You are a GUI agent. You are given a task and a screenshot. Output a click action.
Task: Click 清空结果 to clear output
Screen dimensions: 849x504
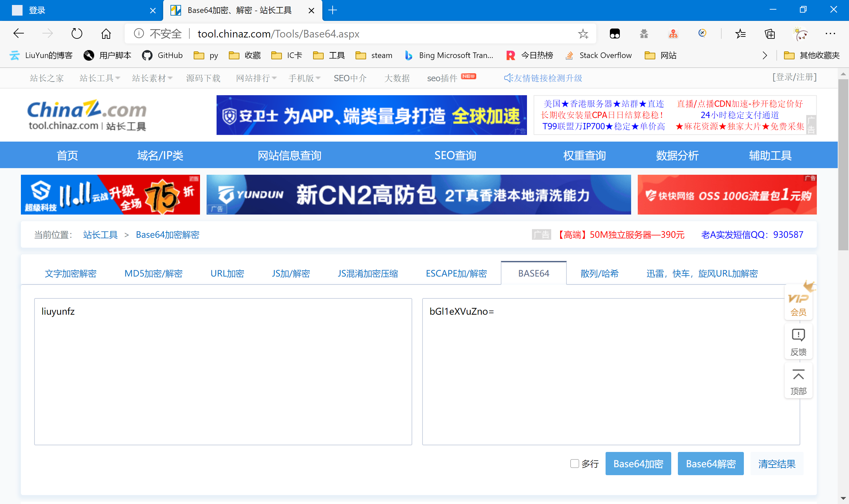pyautogui.click(x=776, y=463)
